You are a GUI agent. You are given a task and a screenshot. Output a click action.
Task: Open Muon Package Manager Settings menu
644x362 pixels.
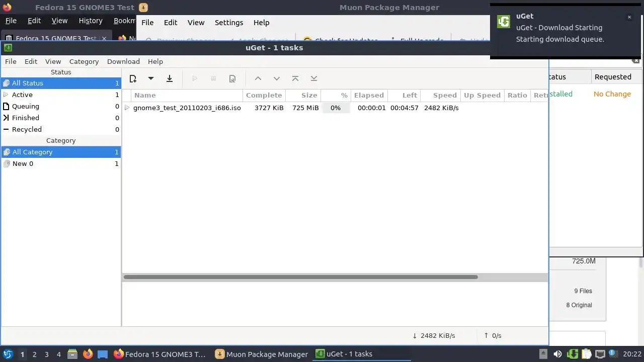[229, 23]
